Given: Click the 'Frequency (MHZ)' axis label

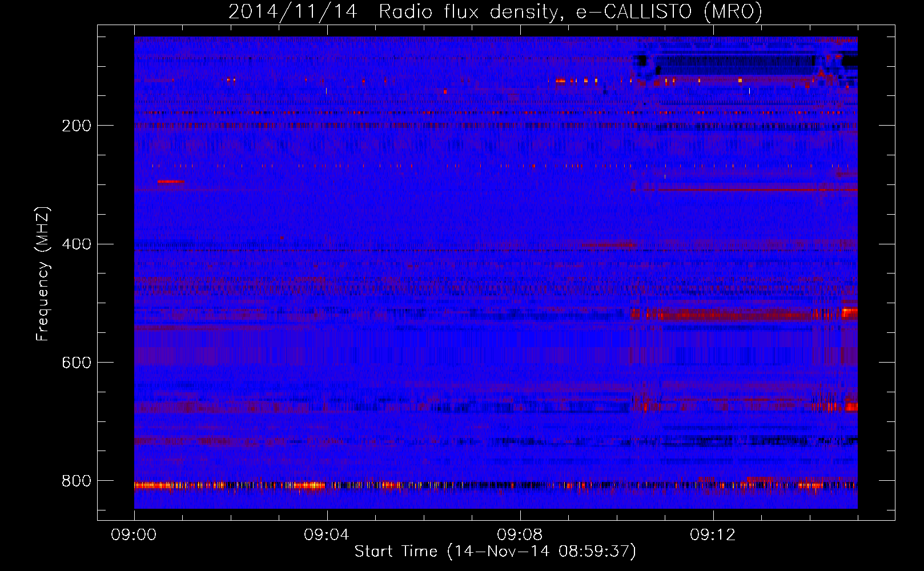Looking at the screenshot, I should coord(43,274).
